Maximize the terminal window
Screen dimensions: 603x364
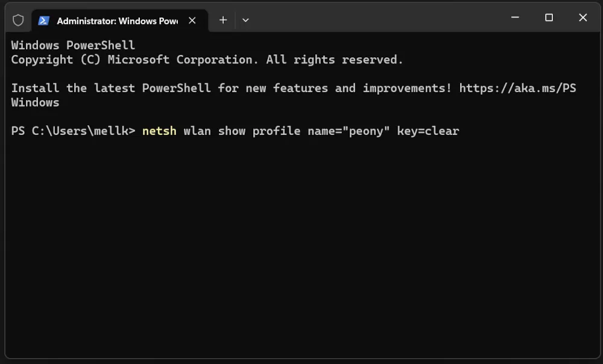pos(549,17)
